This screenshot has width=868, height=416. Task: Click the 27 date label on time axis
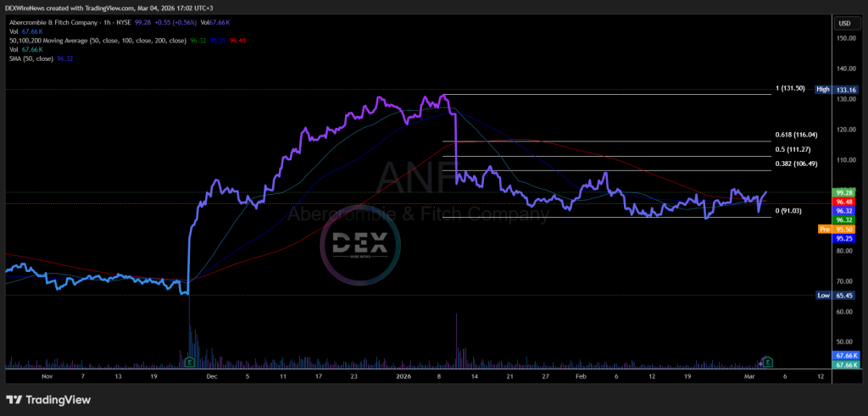[x=545, y=376]
